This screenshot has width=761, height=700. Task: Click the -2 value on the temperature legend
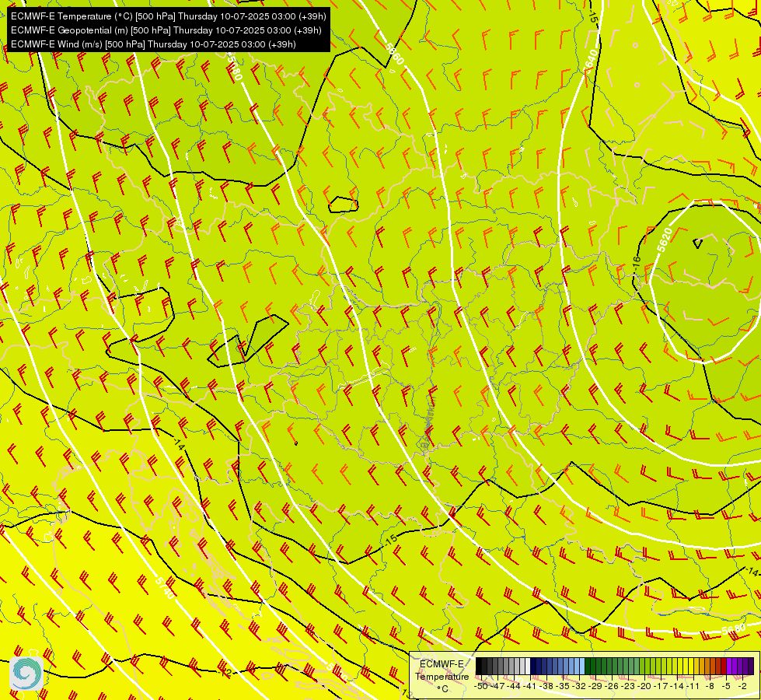point(742,686)
